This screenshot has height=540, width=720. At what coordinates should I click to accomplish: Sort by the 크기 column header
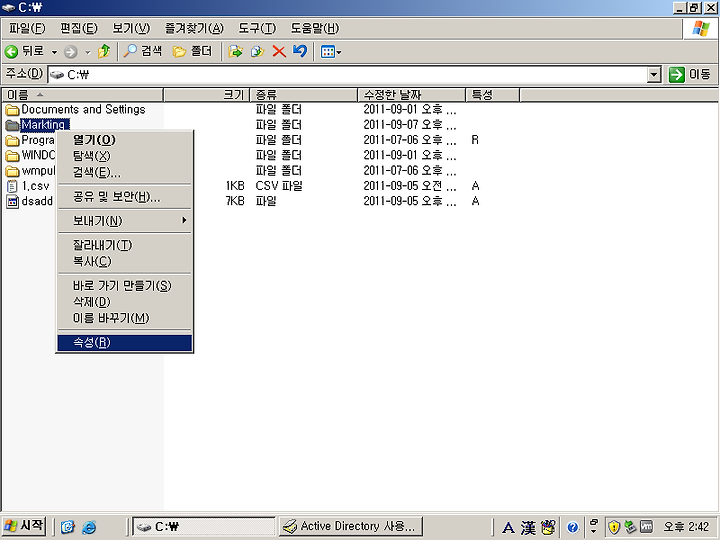(x=206, y=95)
